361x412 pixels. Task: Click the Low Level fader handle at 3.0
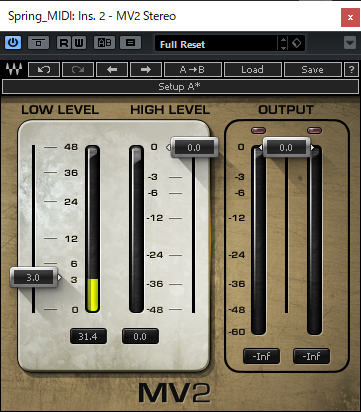click(x=33, y=277)
